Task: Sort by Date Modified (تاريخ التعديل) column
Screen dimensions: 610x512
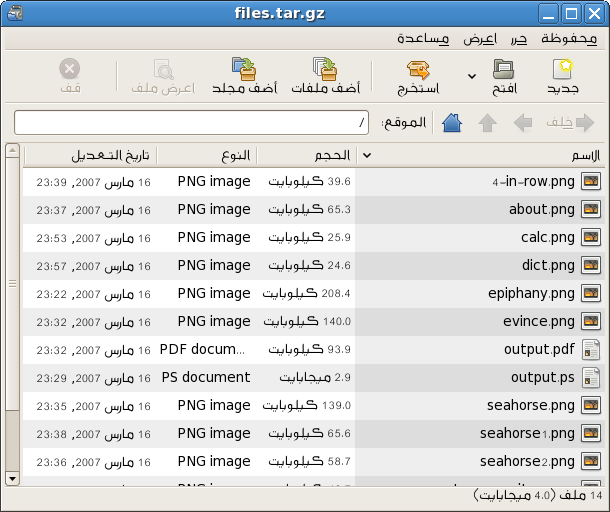Action: click(90, 156)
